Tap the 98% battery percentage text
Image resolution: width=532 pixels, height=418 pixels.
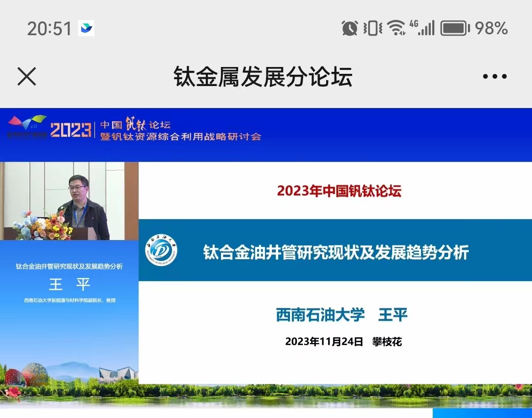pos(491,28)
